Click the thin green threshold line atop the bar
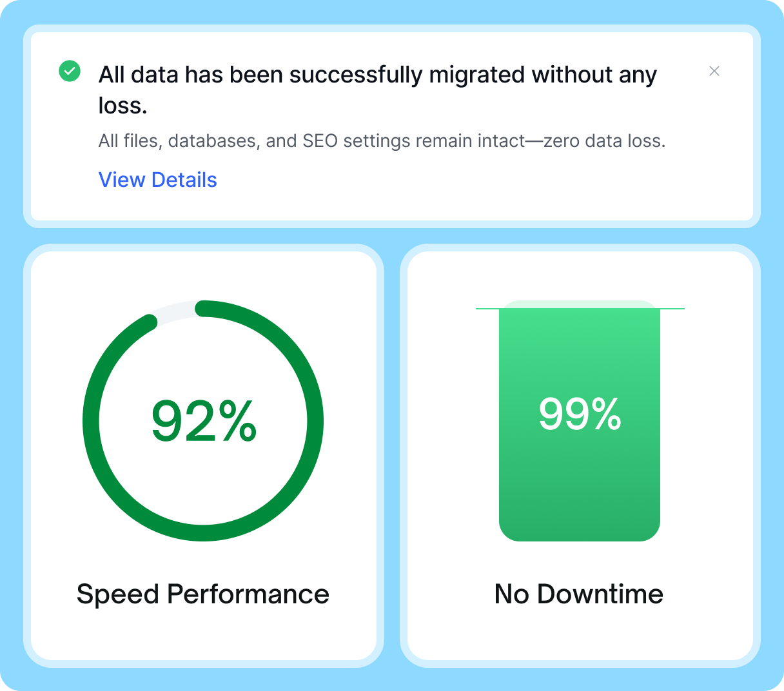The image size is (784, 691). point(580,309)
